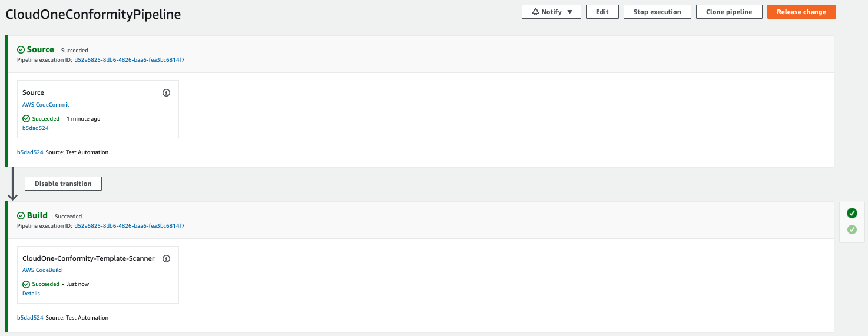Stop the pipeline execution
Viewport: 868px width, 336px height.
pyautogui.click(x=657, y=12)
